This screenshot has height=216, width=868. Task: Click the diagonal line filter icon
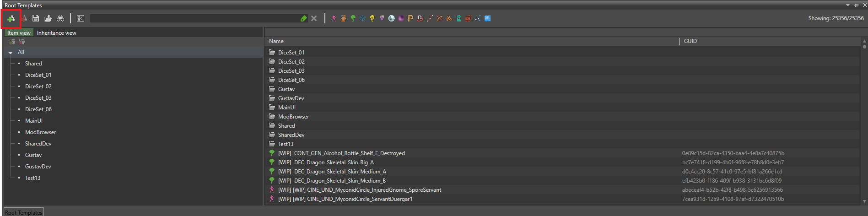[430, 18]
